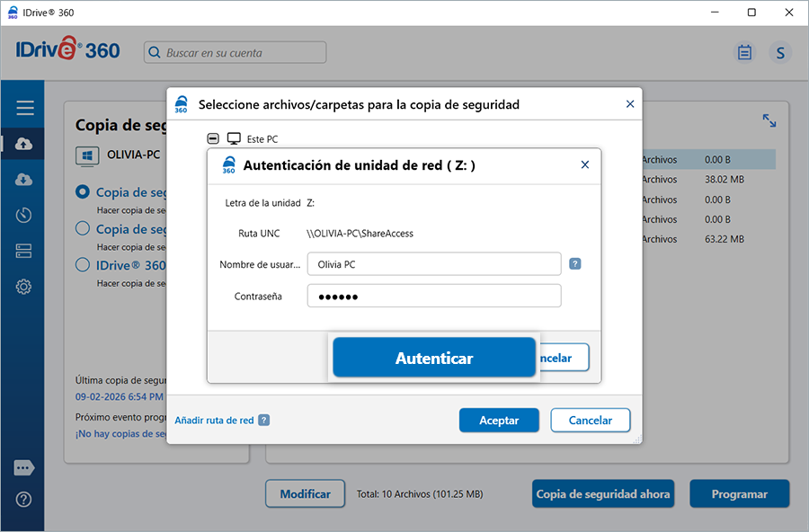Click the Aceptar button

click(x=499, y=420)
